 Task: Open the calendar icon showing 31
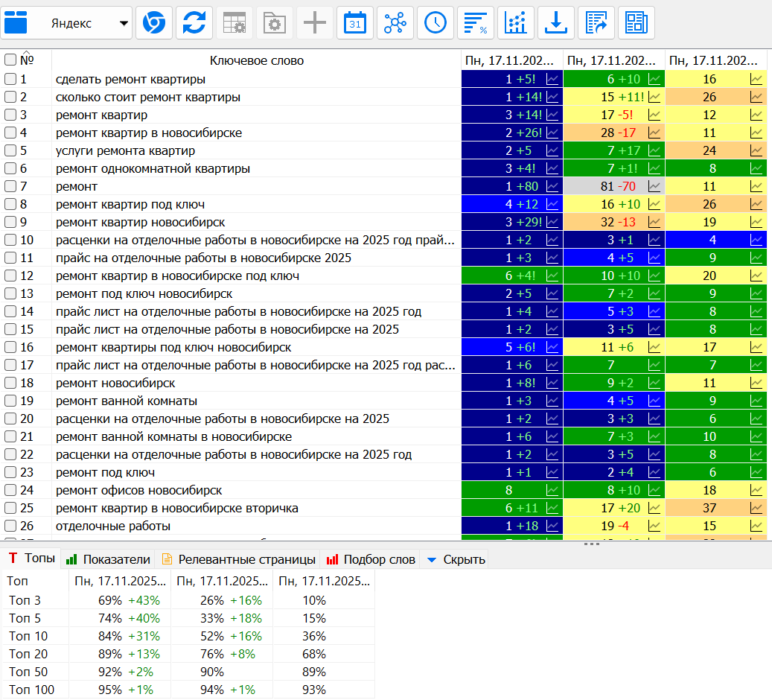pyautogui.click(x=355, y=22)
